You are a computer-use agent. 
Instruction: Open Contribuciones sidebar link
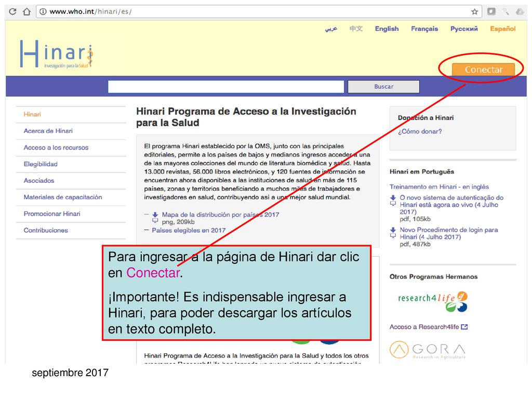point(46,230)
